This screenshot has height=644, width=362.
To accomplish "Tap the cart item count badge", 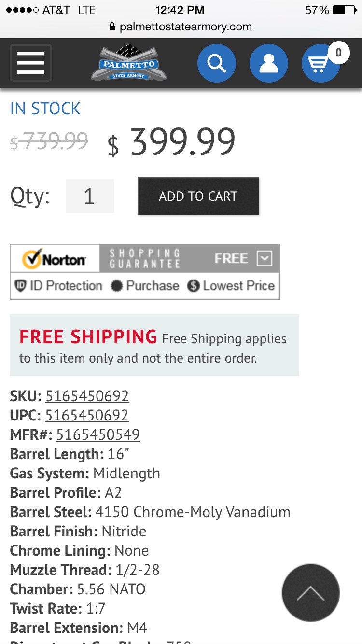I will tap(338, 53).
